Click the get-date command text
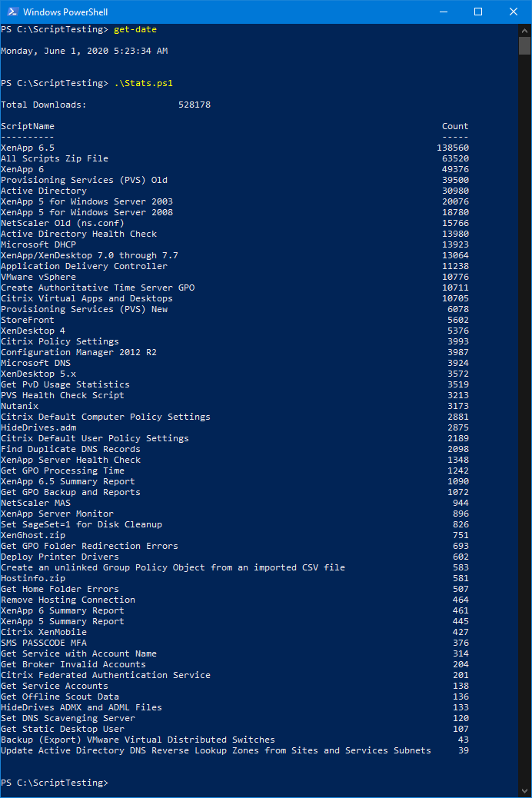 click(x=135, y=29)
